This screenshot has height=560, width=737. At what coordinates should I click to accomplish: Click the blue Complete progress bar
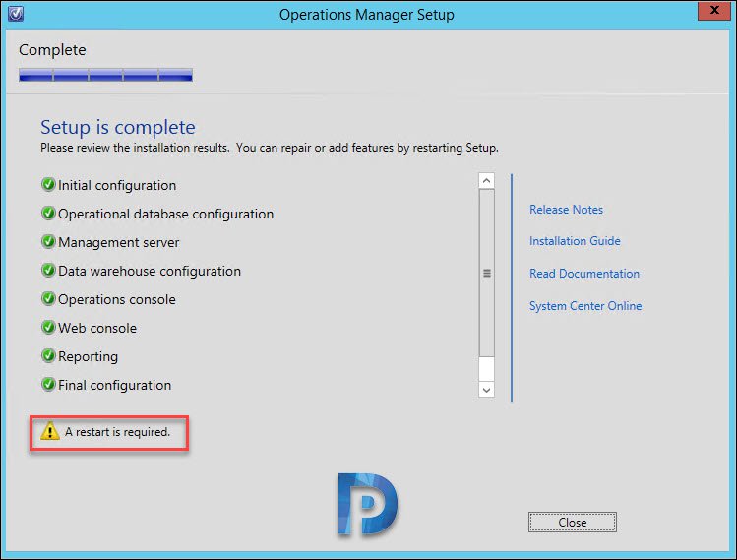(x=105, y=75)
